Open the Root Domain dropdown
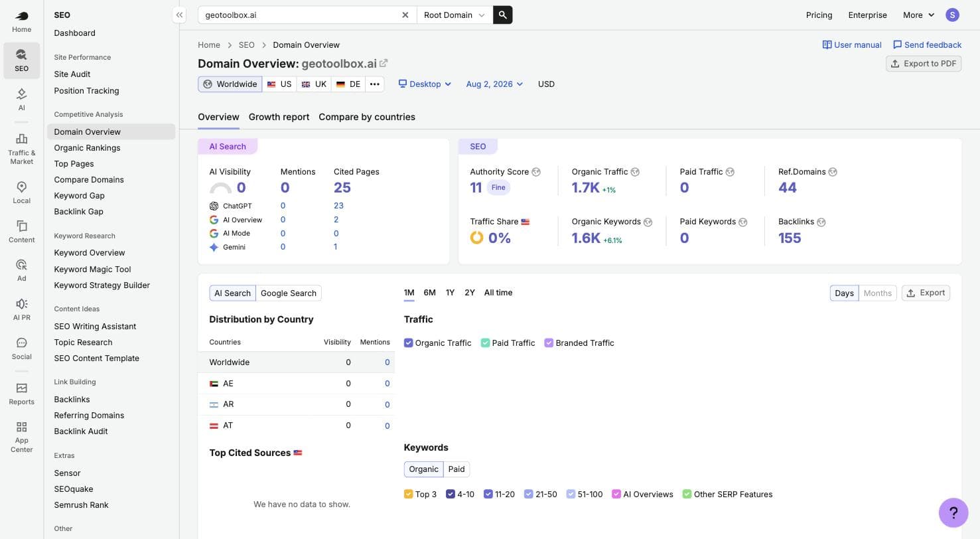 [x=455, y=15]
